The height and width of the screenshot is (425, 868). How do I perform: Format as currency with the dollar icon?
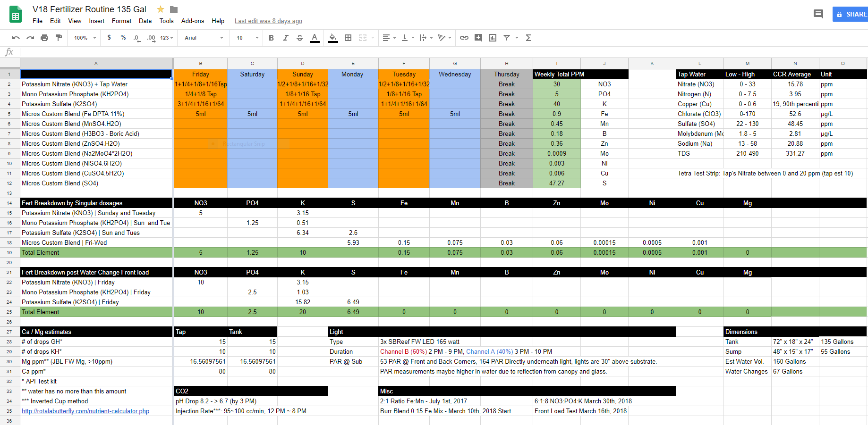point(109,38)
